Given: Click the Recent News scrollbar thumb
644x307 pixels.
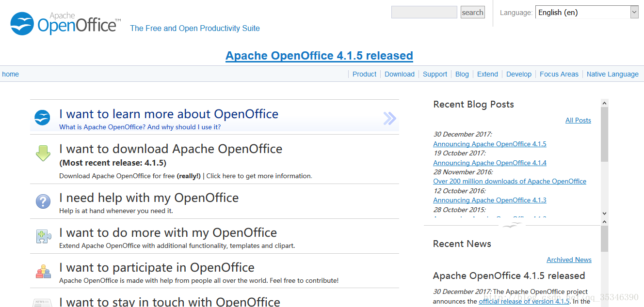Looking at the screenshot, I should point(604,239).
